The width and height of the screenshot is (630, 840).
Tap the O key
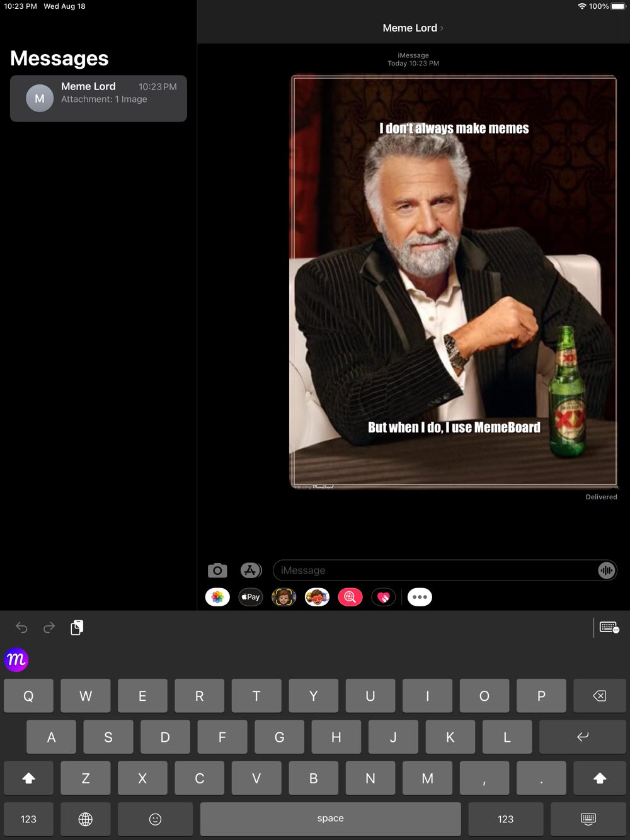[x=484, y=696]
